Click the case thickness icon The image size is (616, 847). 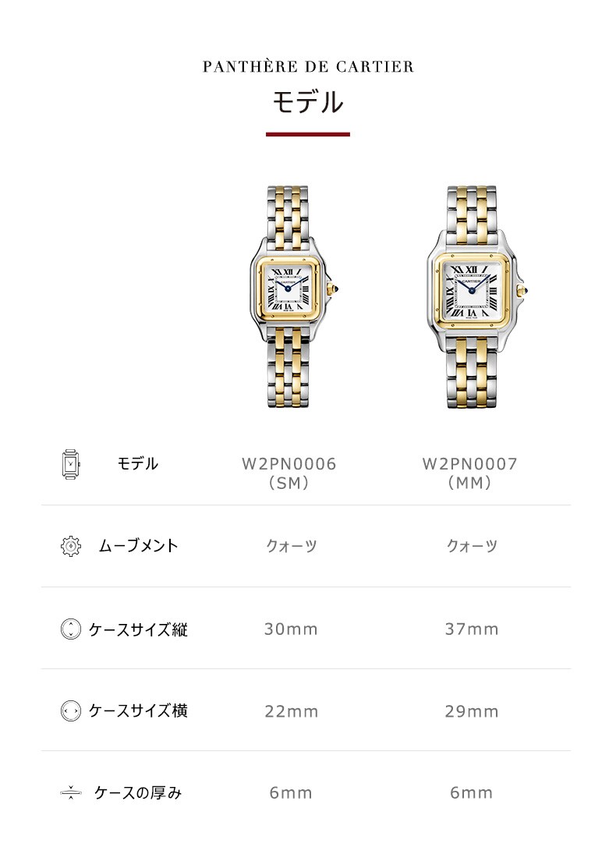71,793
